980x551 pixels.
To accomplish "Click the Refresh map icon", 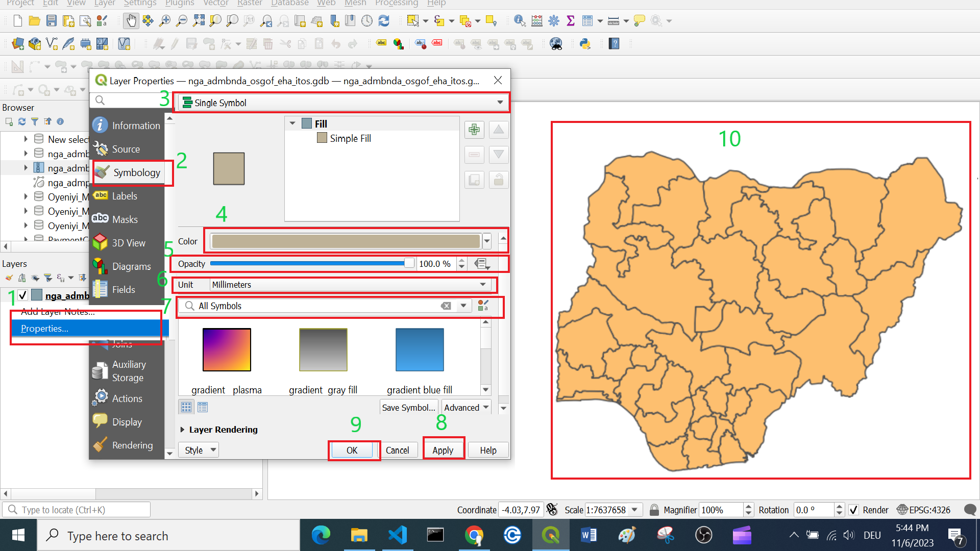I will (384, 21).
